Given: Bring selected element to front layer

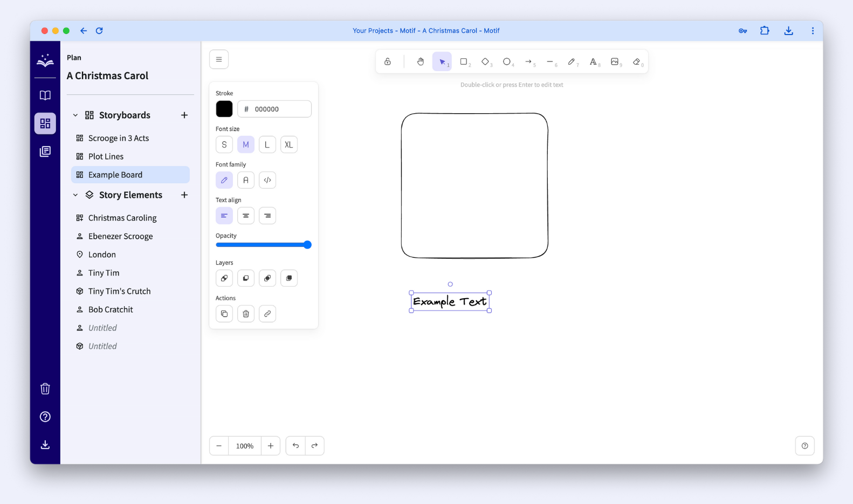Looking at the screenshot, I should (x=289, y=278).
